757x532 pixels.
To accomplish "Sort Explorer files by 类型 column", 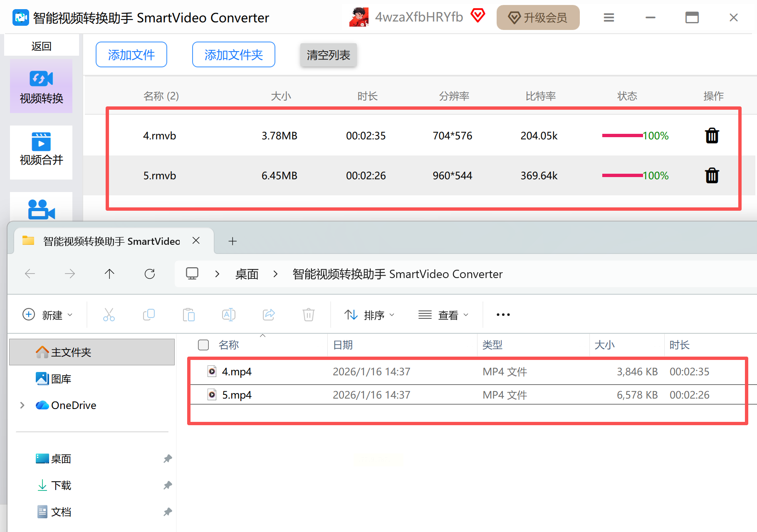I will coord(492,345).
